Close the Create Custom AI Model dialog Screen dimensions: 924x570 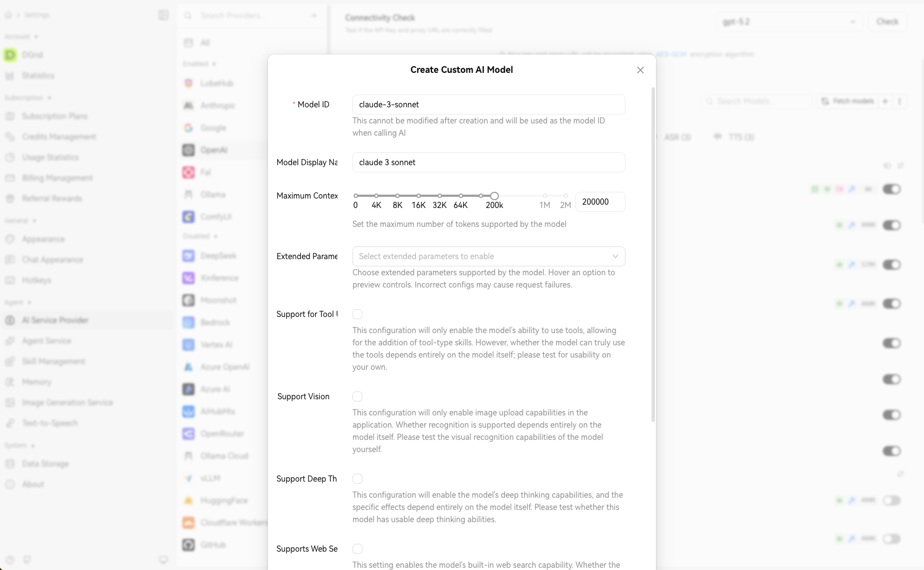click(x=640, y=70)
